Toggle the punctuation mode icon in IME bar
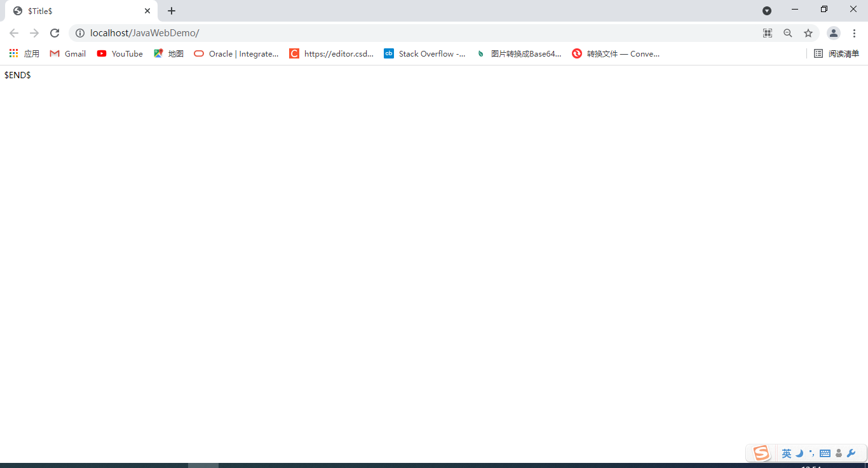Viewport: 868px width, 468px height. click(x=812, y=453)
